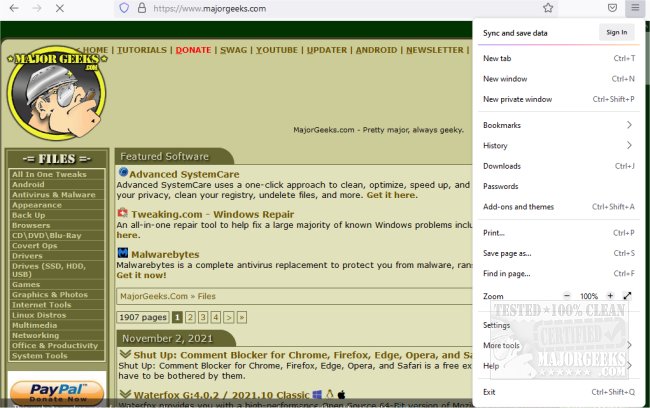Select New private window menu item

click(517, 99)
